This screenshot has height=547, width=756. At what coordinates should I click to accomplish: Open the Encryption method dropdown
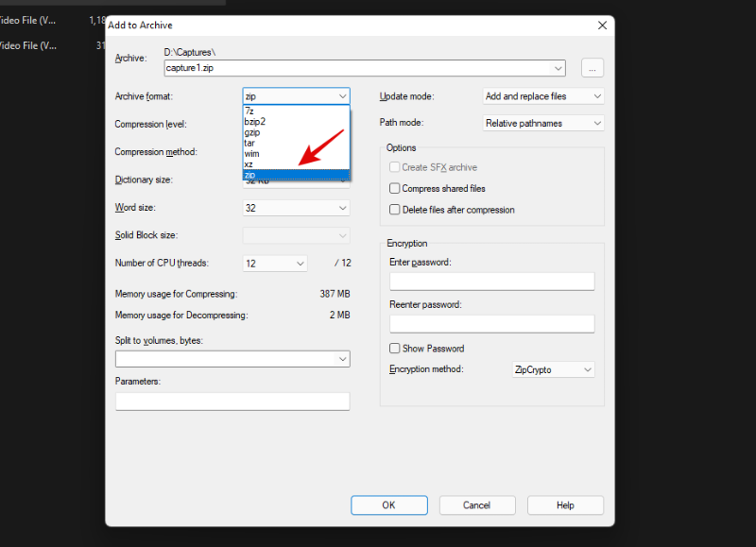coord(553,369)
